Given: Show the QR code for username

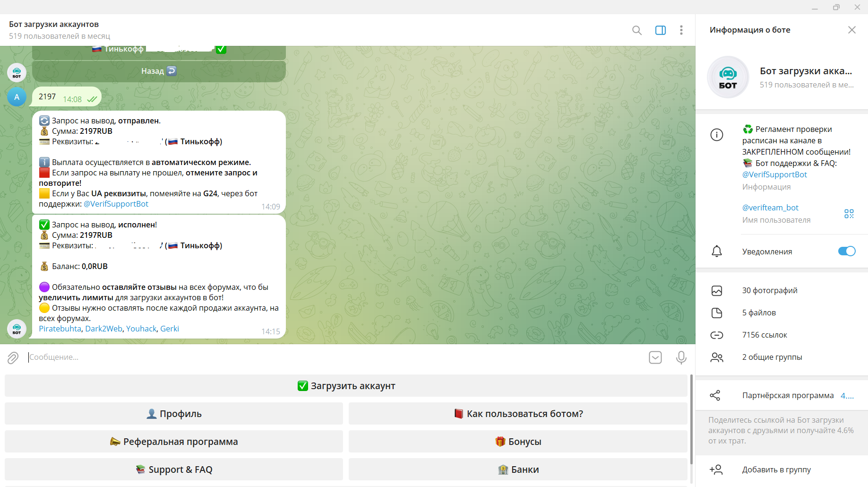Looking at the screenshot, I should [849, 214].
